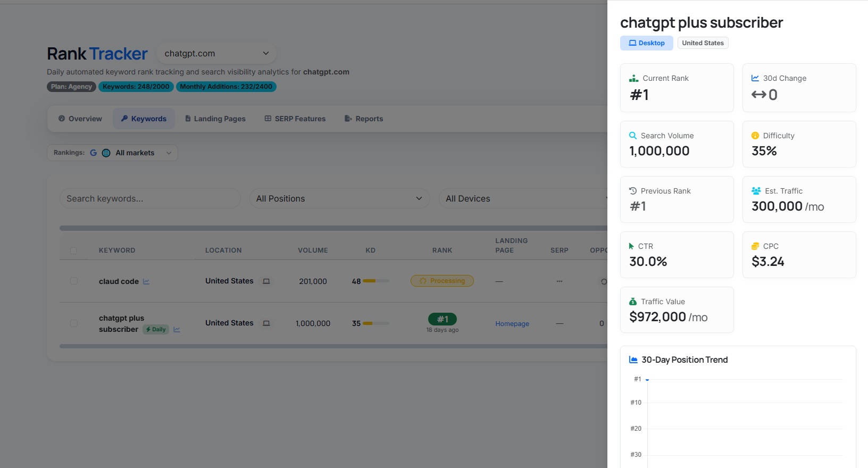Click the claud code keyword name
This screenshot has height=468, width=868.
coord(119,281)
